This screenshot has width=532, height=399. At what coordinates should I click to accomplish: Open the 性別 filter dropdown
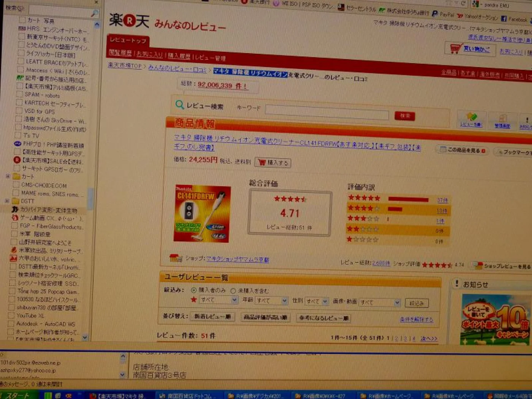[317, 301]
